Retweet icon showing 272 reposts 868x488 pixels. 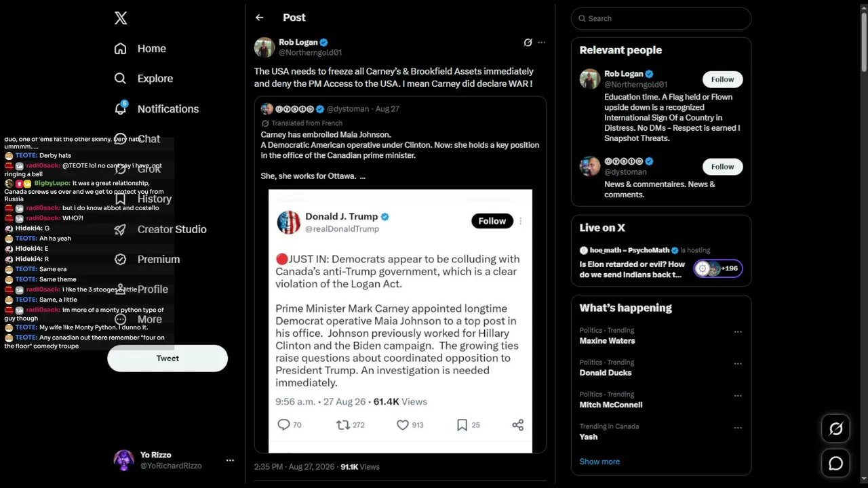click(x=343, y=425)
